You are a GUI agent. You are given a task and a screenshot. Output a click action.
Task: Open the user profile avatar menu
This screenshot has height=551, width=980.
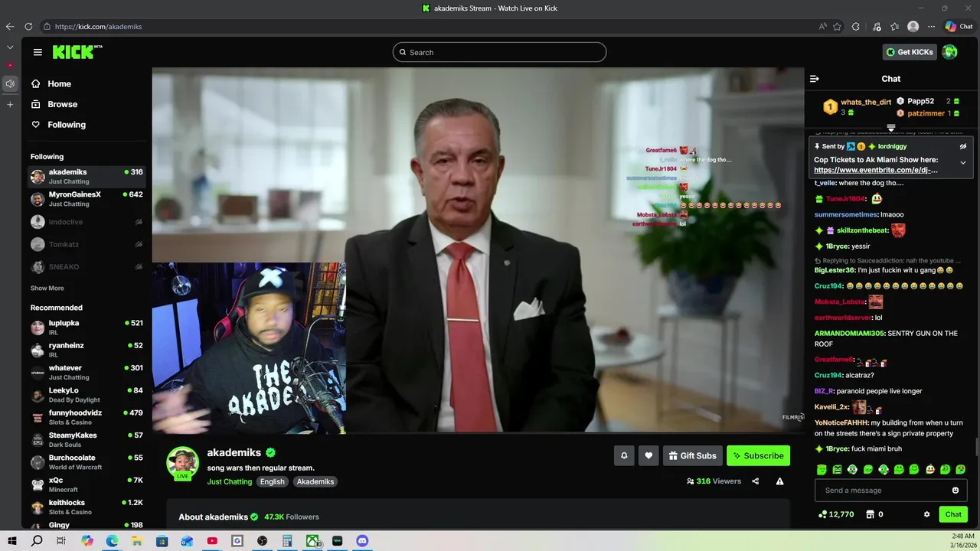(x=950, y=52)
